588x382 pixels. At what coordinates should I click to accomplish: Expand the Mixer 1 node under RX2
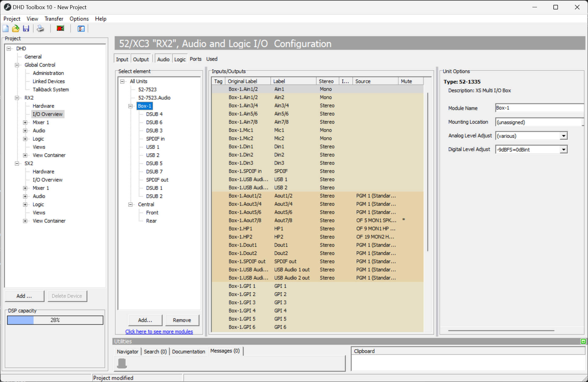coord(26,122)
